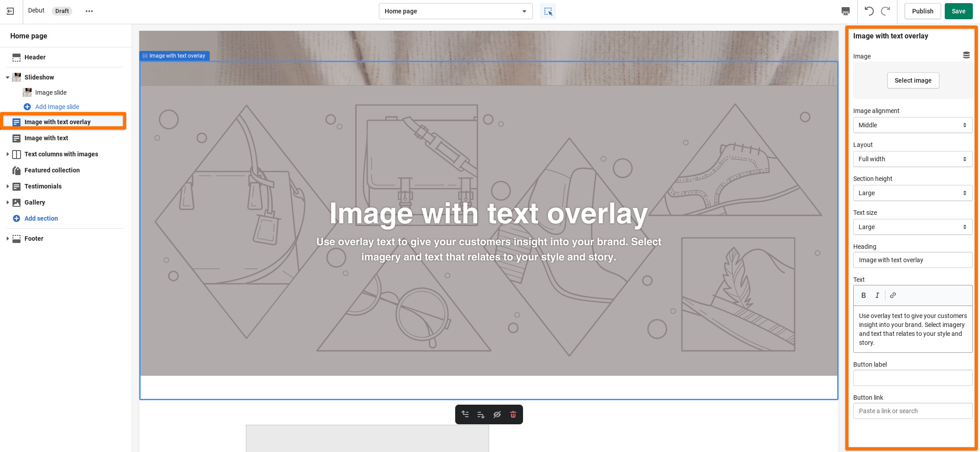Click the exit editor icon
The image size is (980, 452).
pos(10,11)
